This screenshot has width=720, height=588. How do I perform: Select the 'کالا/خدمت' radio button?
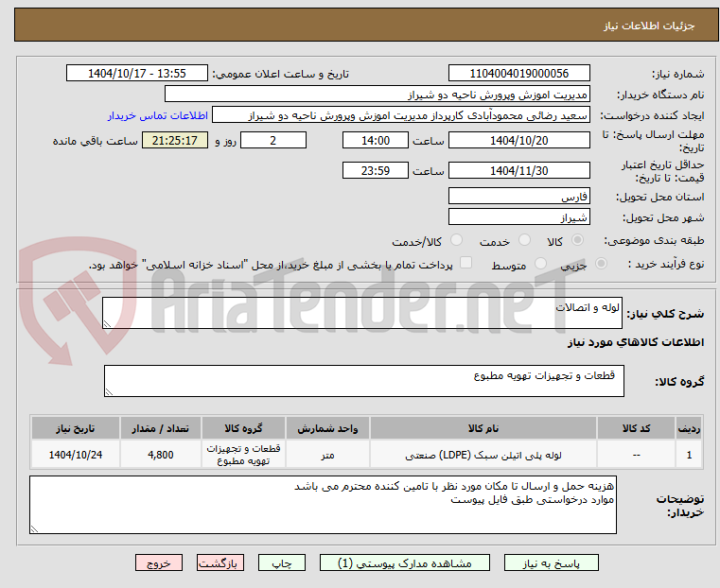click(x=456, y=240)
